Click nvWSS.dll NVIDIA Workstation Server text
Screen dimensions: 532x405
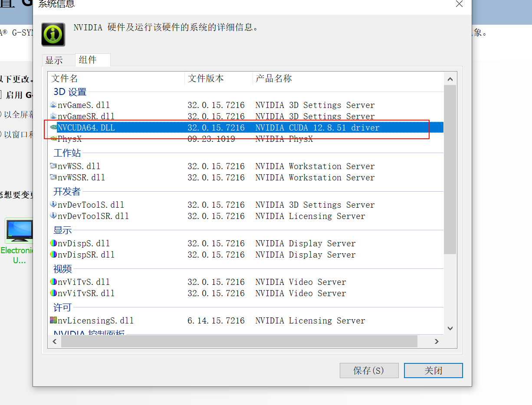click(x=315, y=166)
